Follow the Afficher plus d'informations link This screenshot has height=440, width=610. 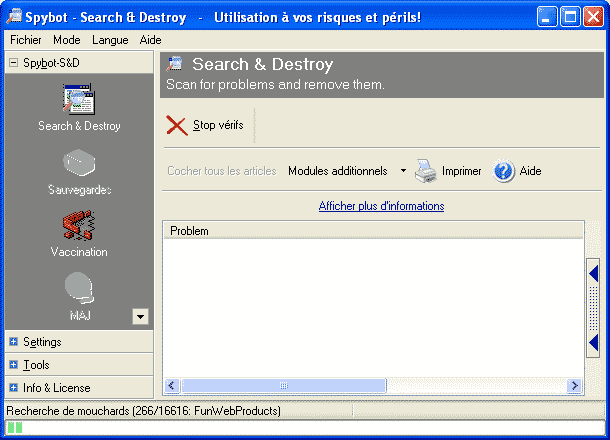tap(382, 206)
